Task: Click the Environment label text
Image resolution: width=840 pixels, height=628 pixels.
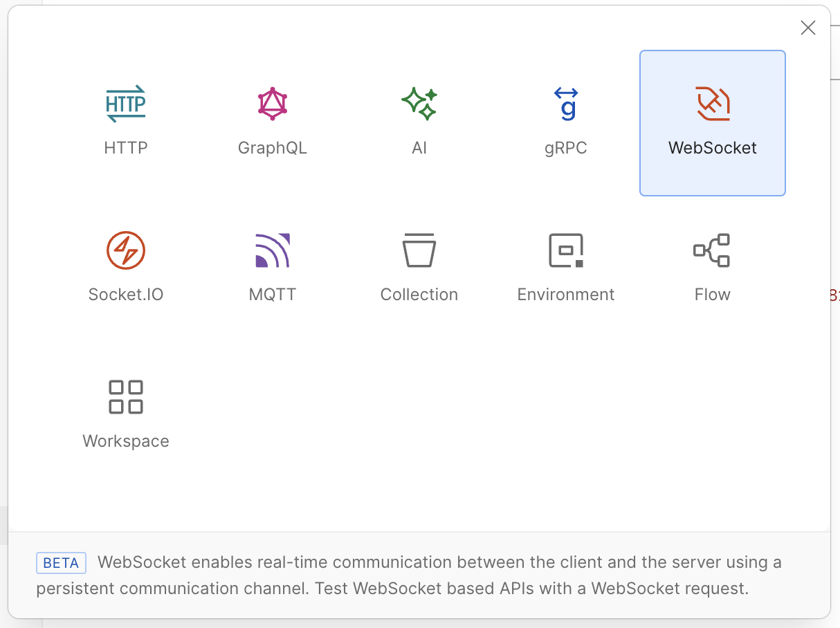Action: pos(566,295)
